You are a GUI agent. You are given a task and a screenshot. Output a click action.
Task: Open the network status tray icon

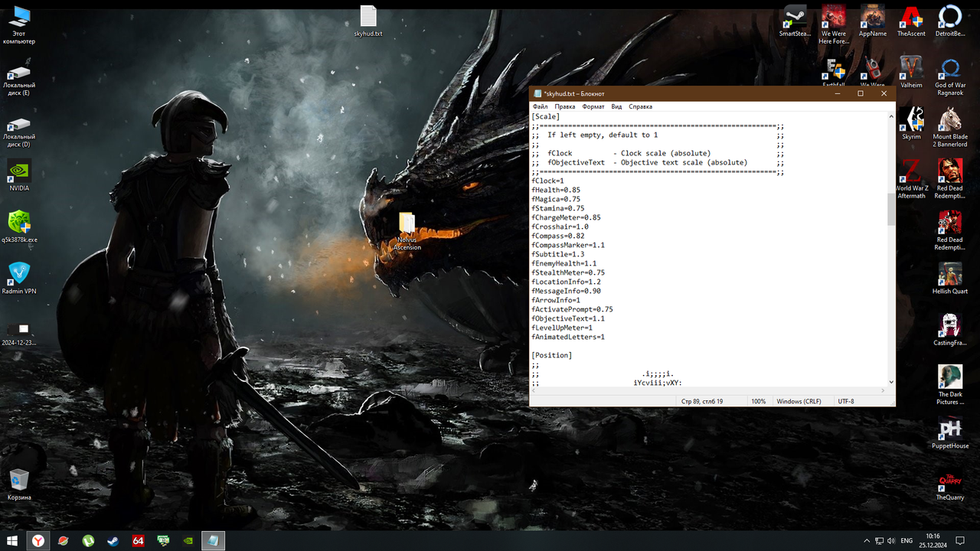click(x=879, y=541)
